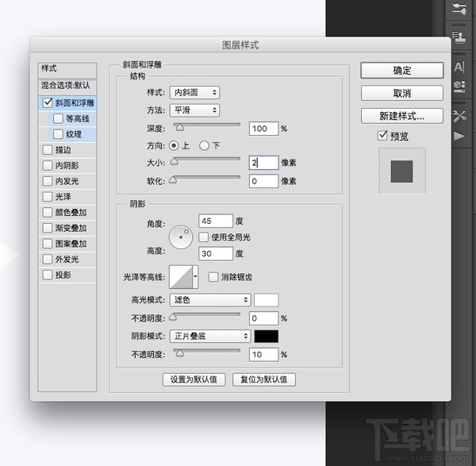Click the angle and altitude dial
This screenshot has width=476, height=466.
(181, 237)
